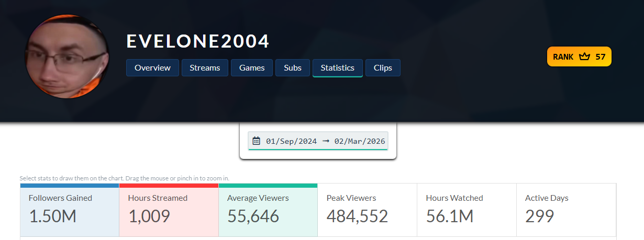
Task: Click the crown icon in rank badge
Action: tap(584, 56)
